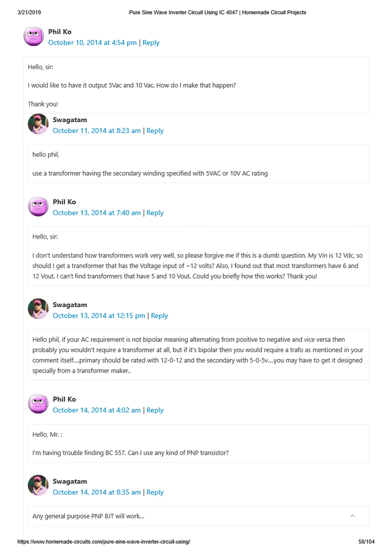Click the scroll-to-top chevron arrow
Screen dimensions: 392x555
click(352, 516)
